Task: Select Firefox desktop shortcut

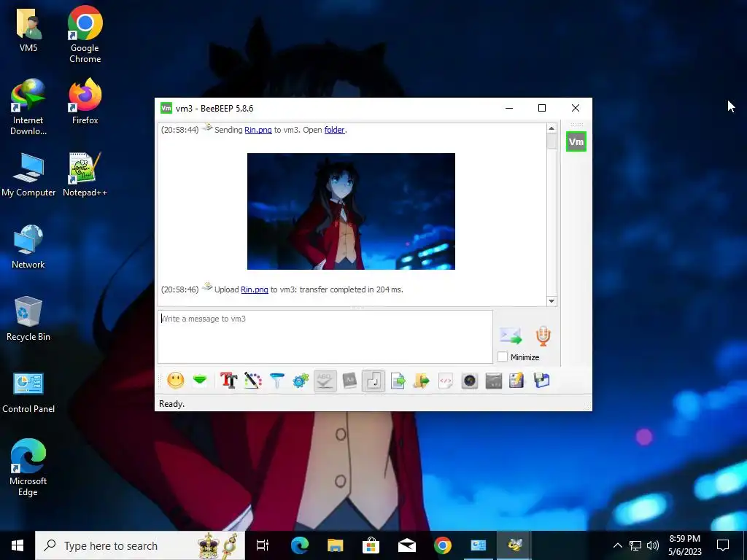Action: (85, 101)
